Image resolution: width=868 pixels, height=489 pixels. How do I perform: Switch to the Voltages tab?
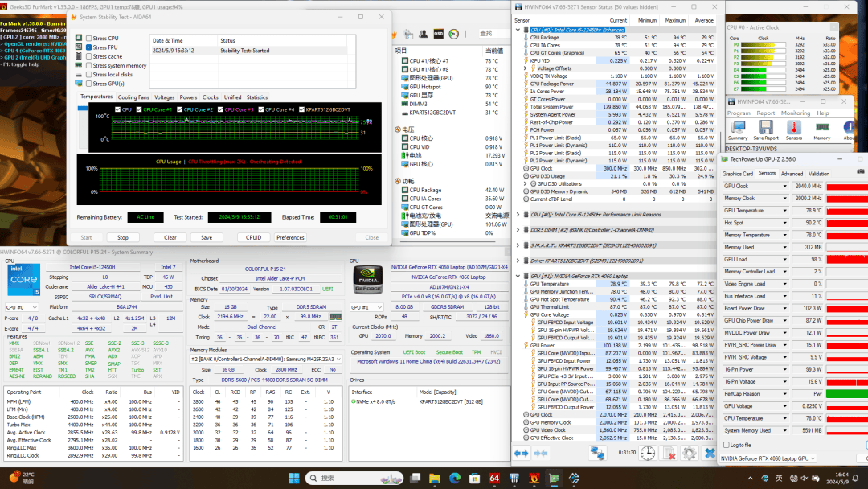click(165, 97)
